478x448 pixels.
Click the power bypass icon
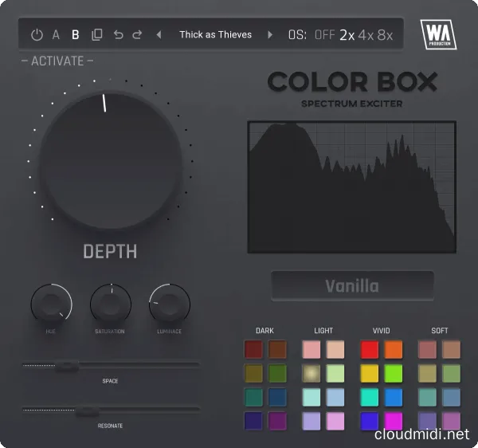point(37,34)
